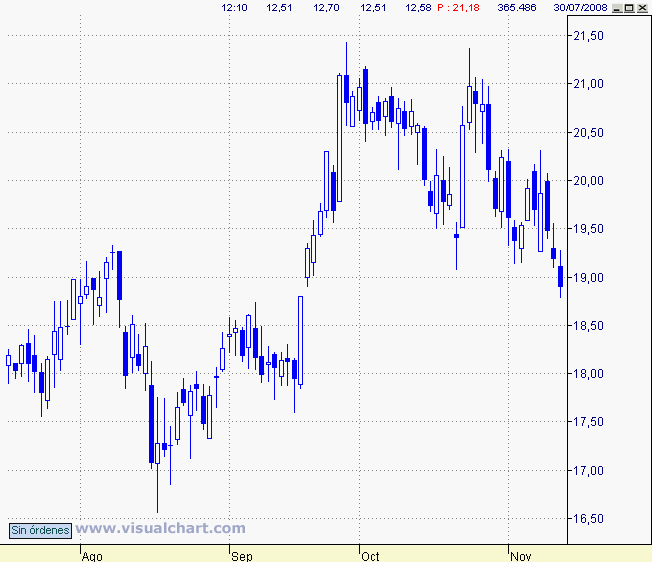Image resolution: width=652 pixels, height=562 pixels.
Task: Click the Sin órdenes button
Action: tap(40, 530)
